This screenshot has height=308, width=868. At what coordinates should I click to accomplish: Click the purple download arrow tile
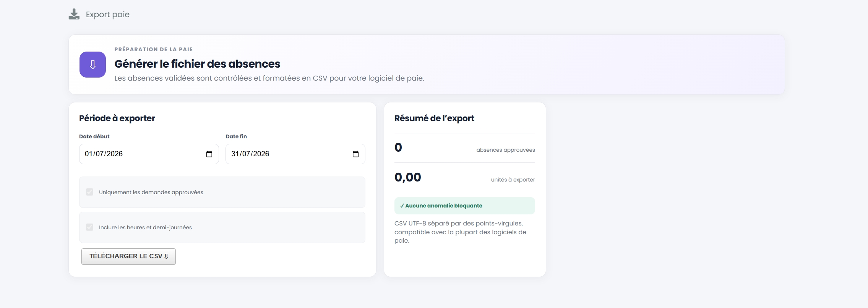(x=92, y=65)
